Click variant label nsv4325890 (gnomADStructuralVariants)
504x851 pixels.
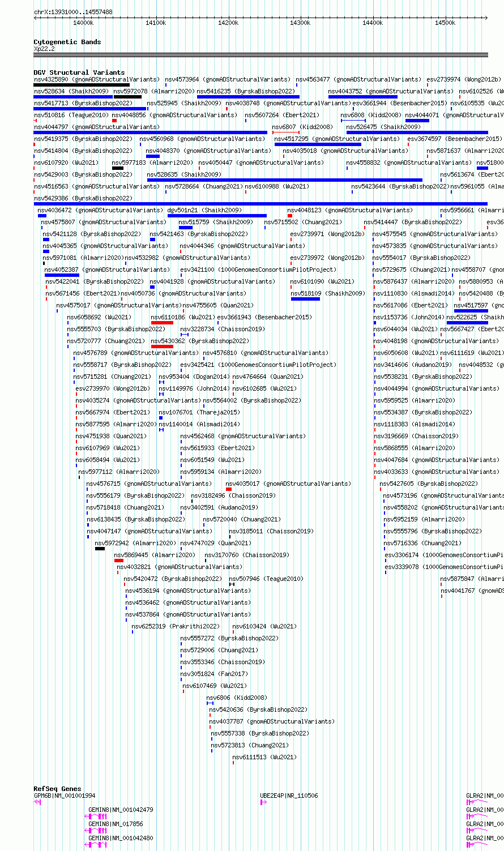click(x=97, y=79)
